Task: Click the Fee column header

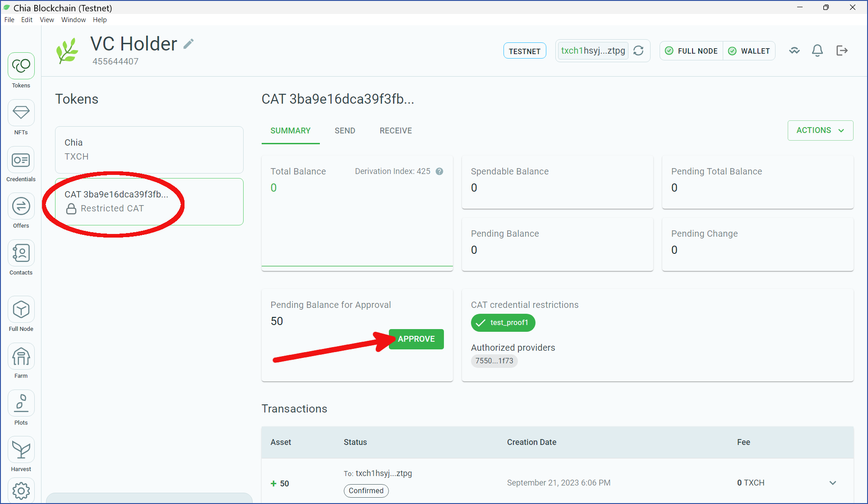Action: (x=743, y=442)
